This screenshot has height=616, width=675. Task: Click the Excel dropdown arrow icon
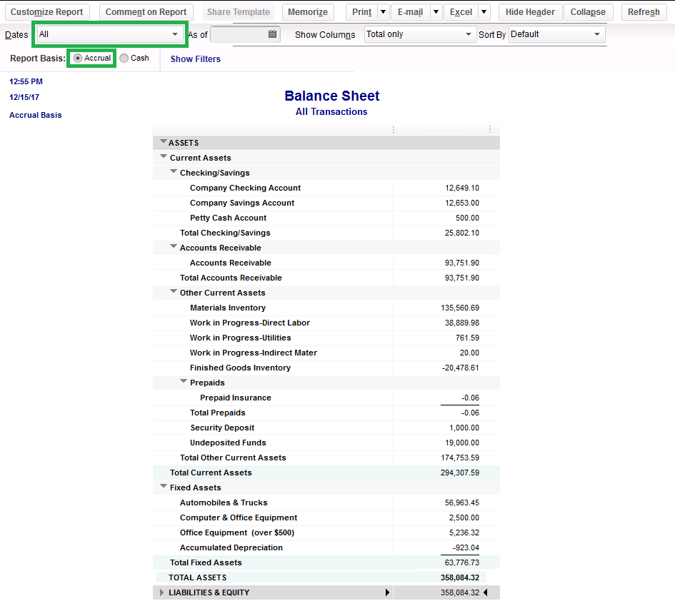[483, 11]
